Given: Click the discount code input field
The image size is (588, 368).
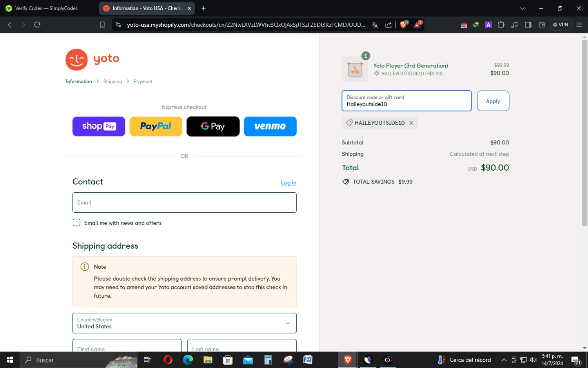Looking at the screenshot, I should (x=407, y=101).
